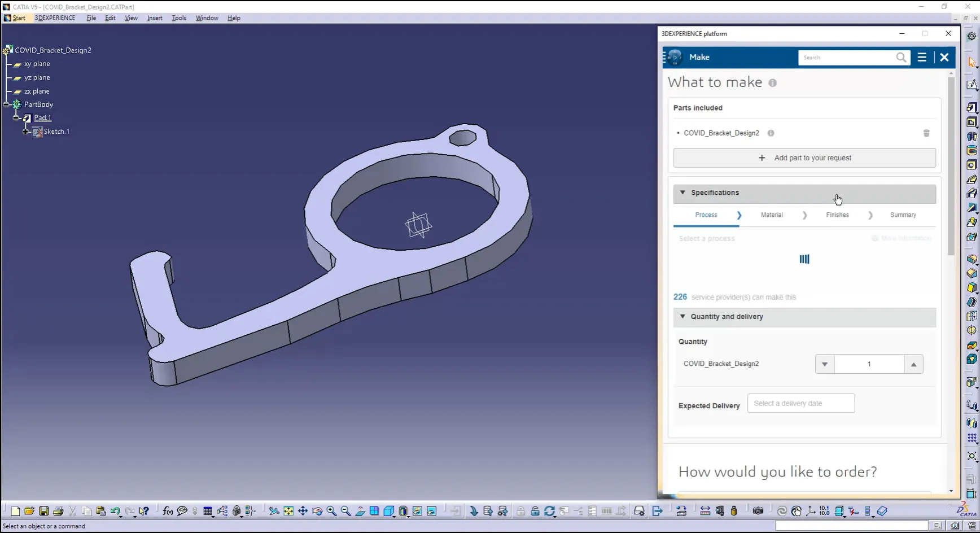980x533 pixels.
Task: Click the Hole tool in right toolbar
Action: point(972,165)
